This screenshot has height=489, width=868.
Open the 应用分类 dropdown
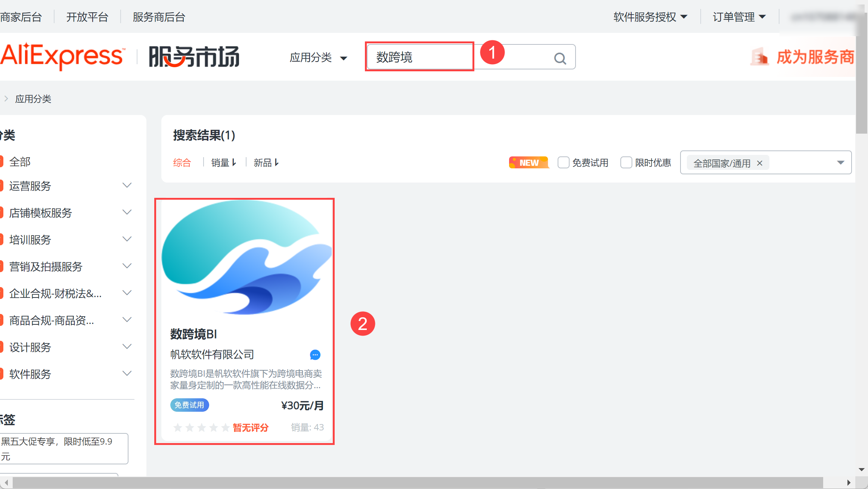(318, 57)
